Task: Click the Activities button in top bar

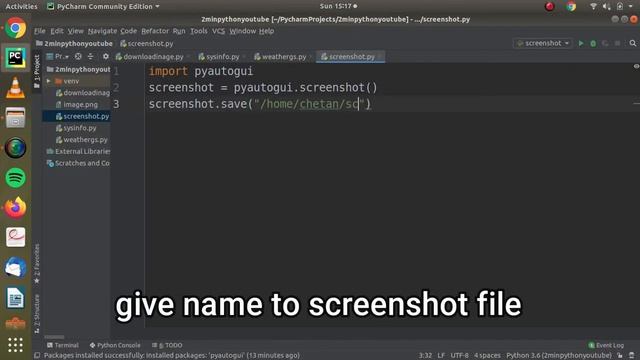Action: pyautogui.click(x=21, y=7)
